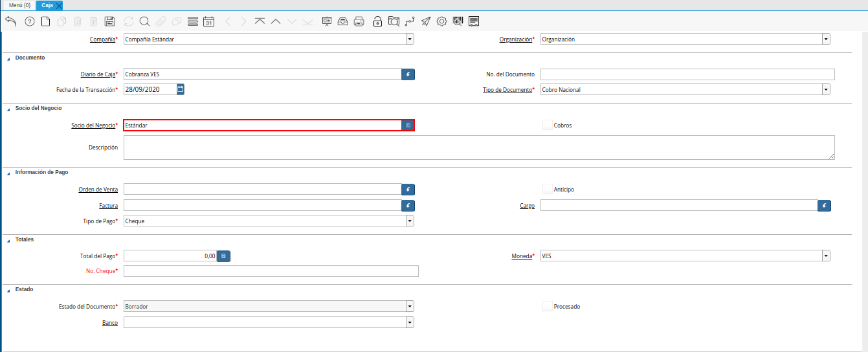The width and height of the screenshot is (868, 352).
Task: Expand the Moneda dropdown list
Action: click(x=825, y=256)
